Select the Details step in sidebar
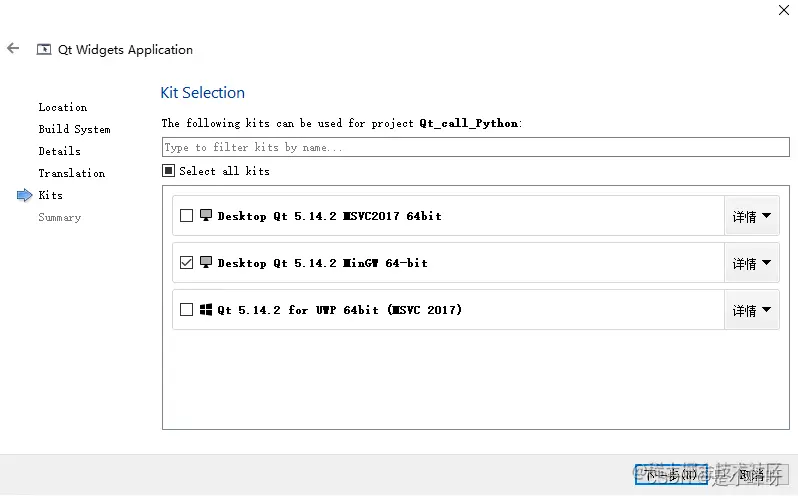The height and width of the screenshot is (496, 798). tap(60, 151)
